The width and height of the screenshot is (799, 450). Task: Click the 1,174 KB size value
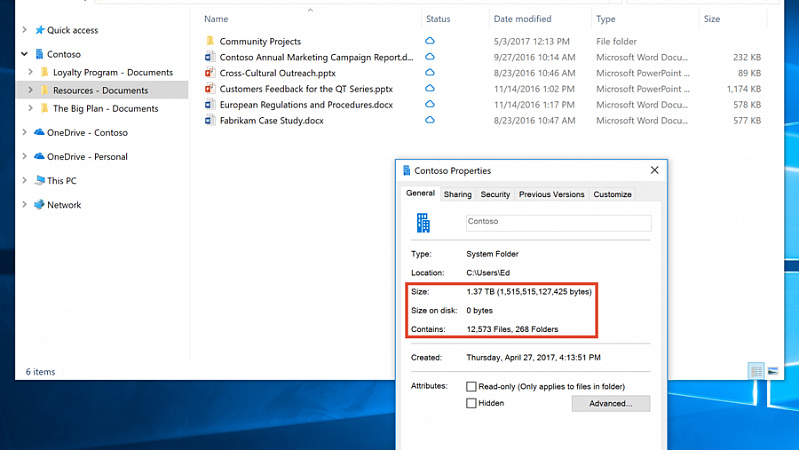[x=743, y=89]
